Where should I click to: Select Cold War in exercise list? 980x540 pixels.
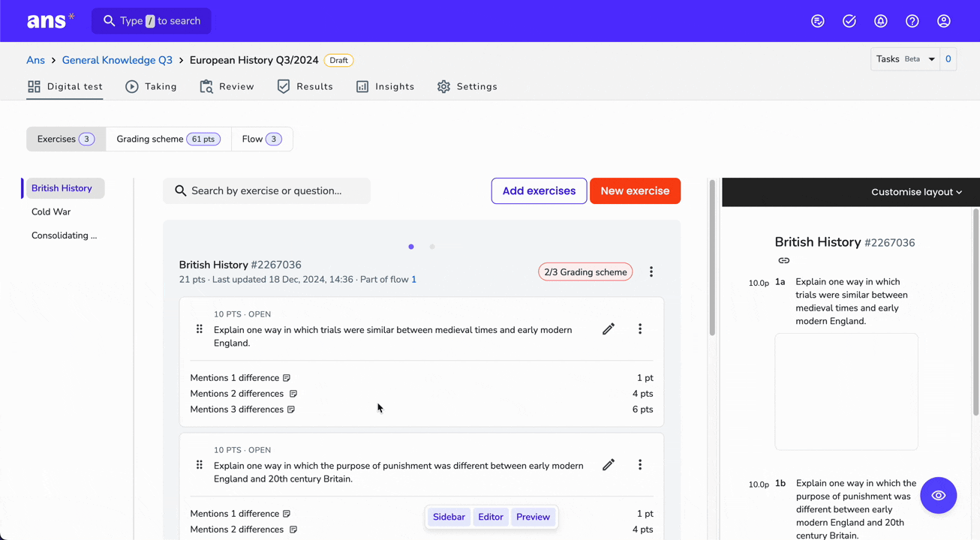(x=51, y=212)
